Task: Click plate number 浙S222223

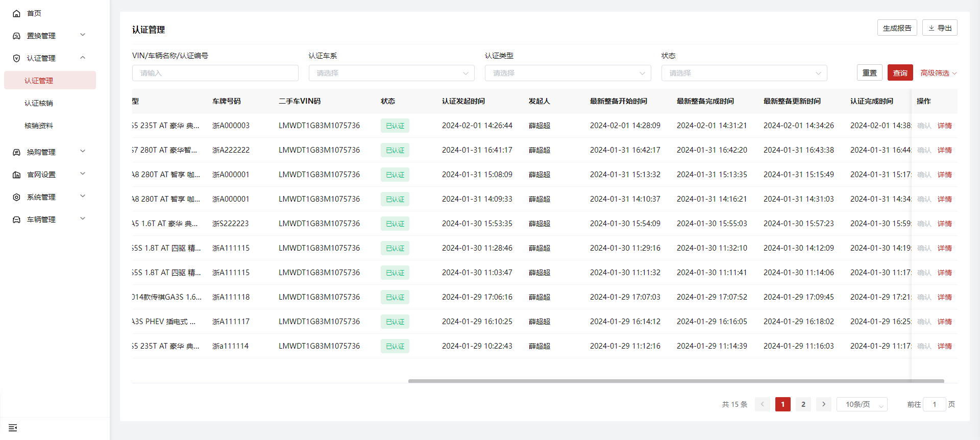Action: [230, 224]
